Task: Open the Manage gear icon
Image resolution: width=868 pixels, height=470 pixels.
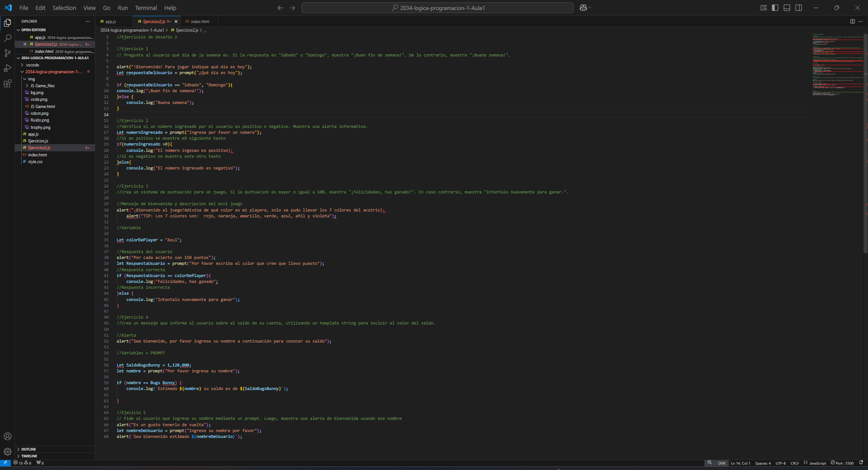Action: point(7,451)
